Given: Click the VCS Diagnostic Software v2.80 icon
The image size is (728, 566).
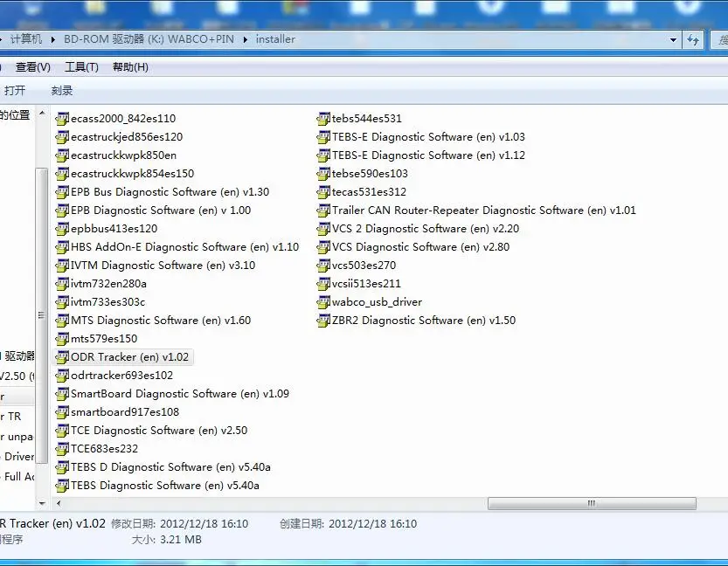Looking at the screenshot, I should click(323, 247).
